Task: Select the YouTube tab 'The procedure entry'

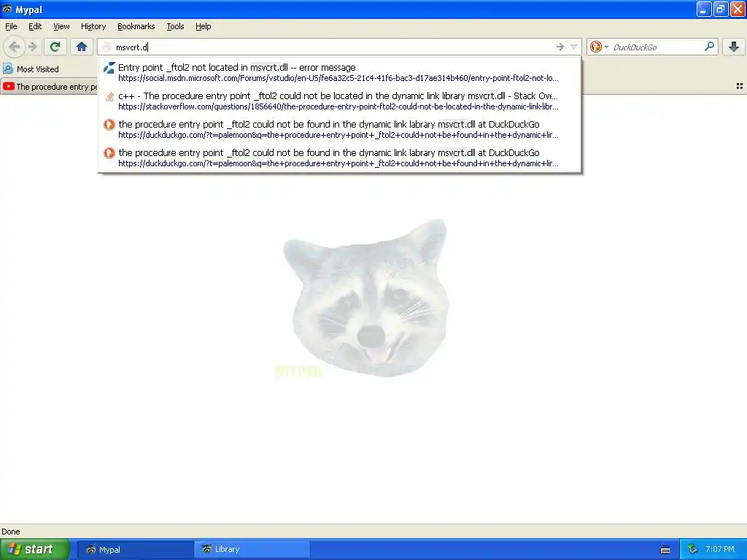Action: [x=49, y=86]
